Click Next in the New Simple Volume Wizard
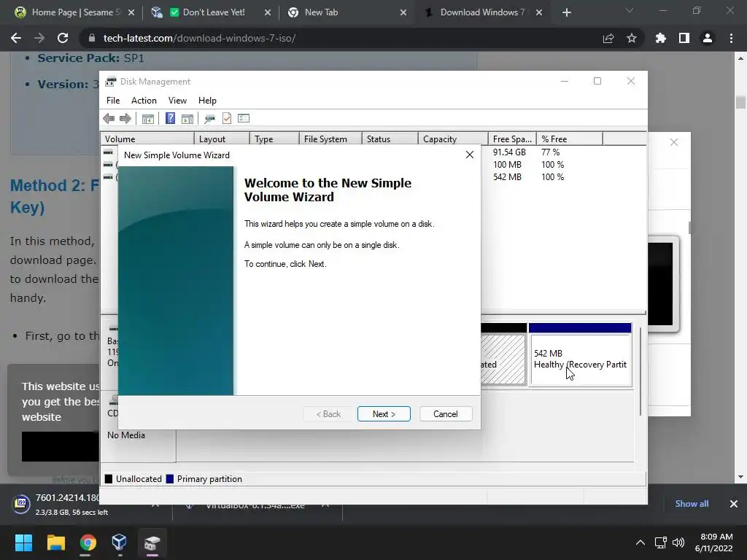This screenshot has width=747, height=560. tap(384, 414)
